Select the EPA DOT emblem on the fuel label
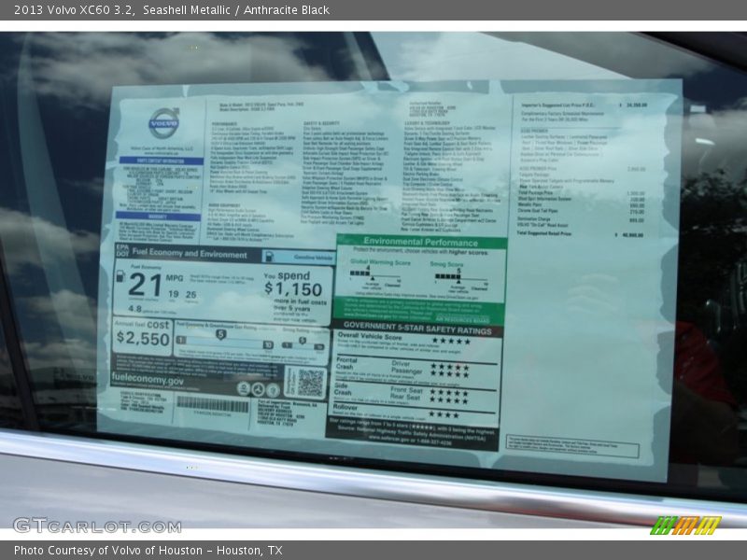 (120, 249)
